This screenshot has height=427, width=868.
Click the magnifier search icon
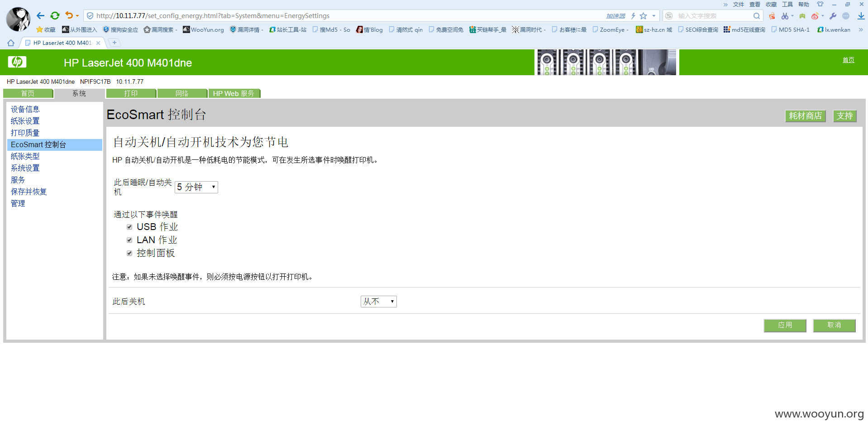(x=757, y=16)
